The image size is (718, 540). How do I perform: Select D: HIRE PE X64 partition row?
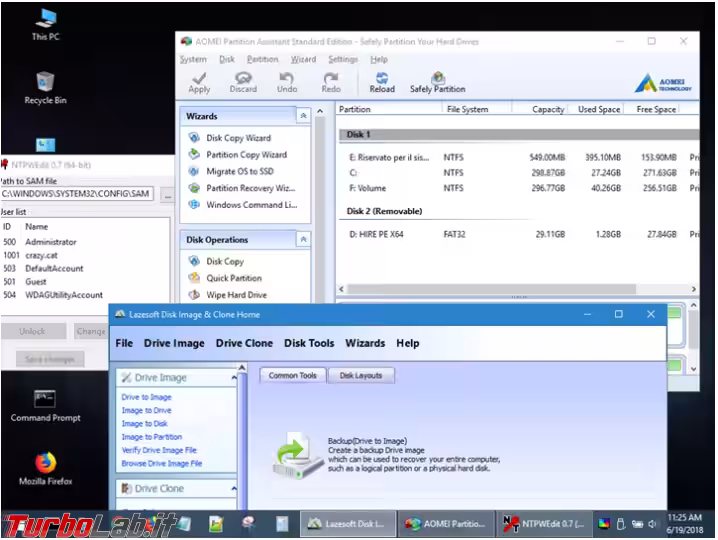pyautogui.click(x=519, y=235)
